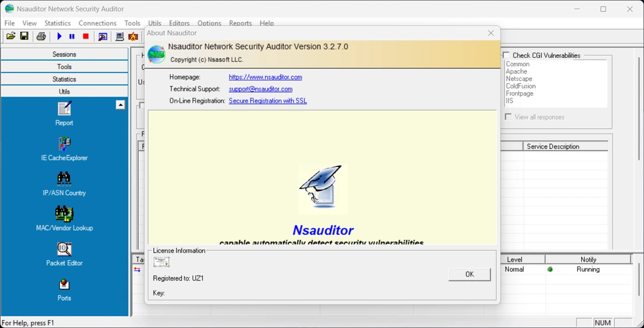Click the graduation cap Nsauditor image
This screenshot has width=644, height=328.
(x=323, y=189)
